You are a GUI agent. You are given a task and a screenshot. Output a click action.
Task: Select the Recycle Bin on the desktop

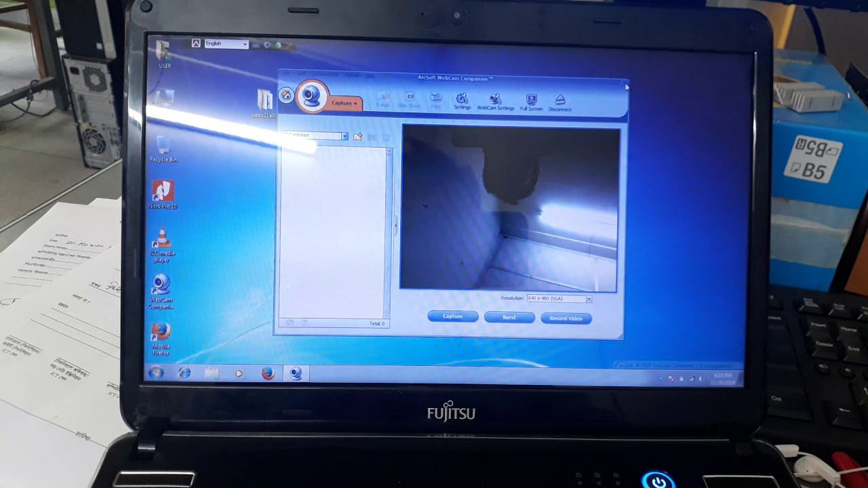point(163,148)
